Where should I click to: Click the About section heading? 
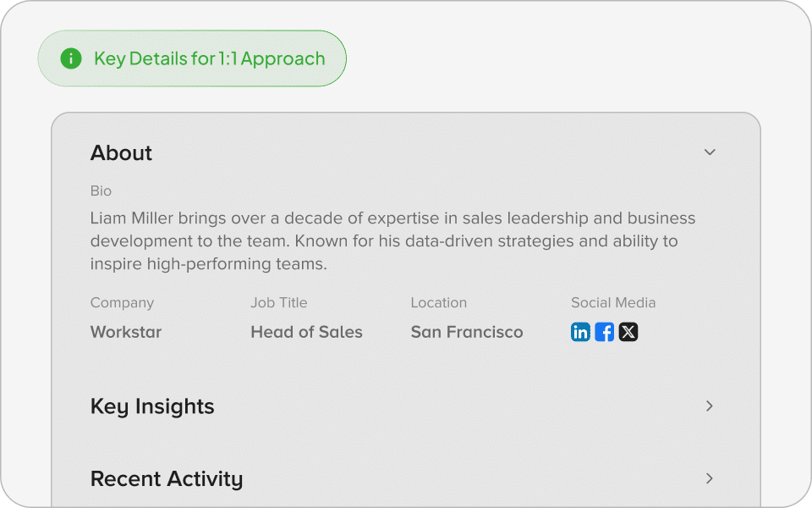pos(121,153)
